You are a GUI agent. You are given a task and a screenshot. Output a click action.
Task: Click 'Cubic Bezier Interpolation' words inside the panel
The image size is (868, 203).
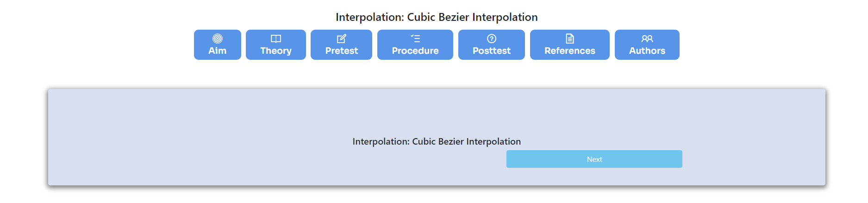tap(467, 141)
